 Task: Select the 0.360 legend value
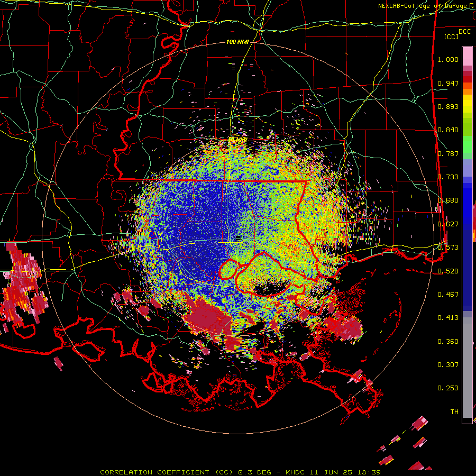pos(448,342)
